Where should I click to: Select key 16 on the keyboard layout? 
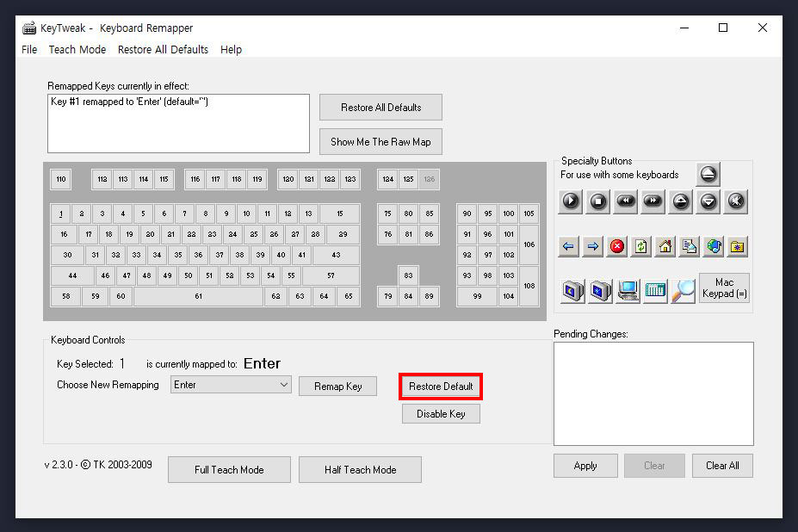pos(64,234)
